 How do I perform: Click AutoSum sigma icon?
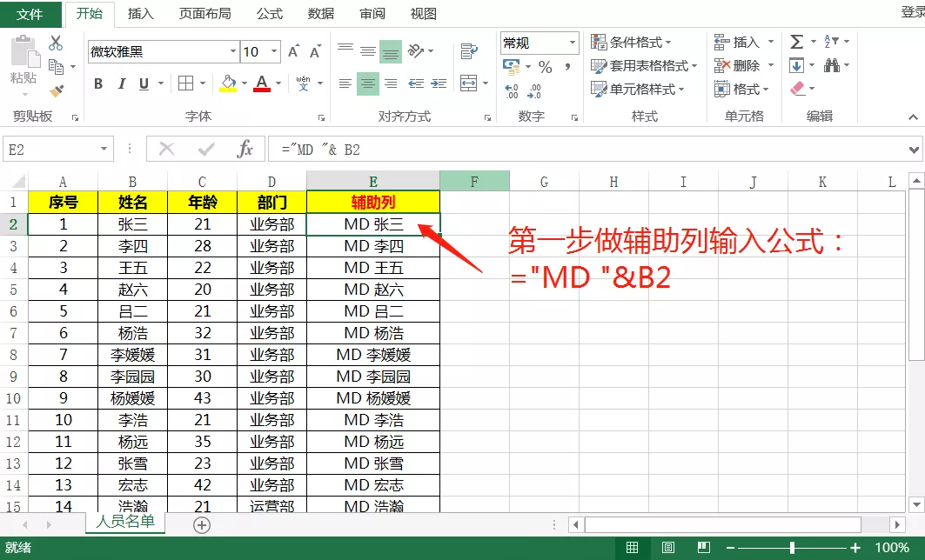pyautogui.click(x=797, y=42)
